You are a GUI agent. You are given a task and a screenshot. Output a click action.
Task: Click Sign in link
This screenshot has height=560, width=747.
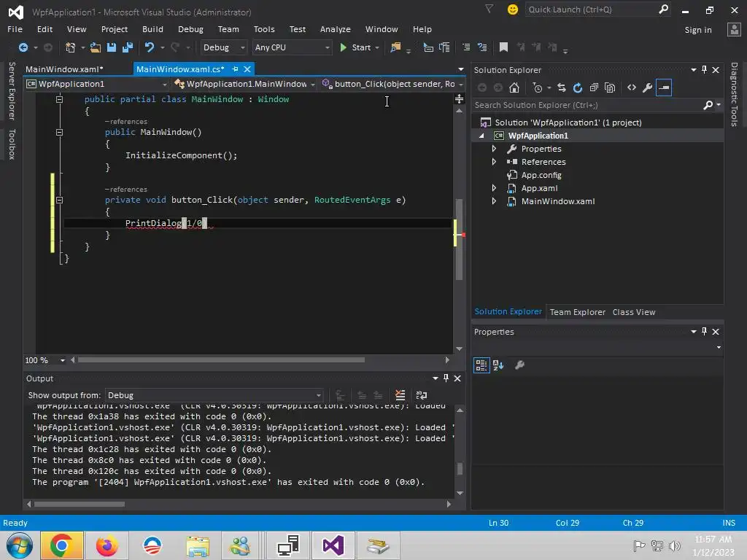698,29
